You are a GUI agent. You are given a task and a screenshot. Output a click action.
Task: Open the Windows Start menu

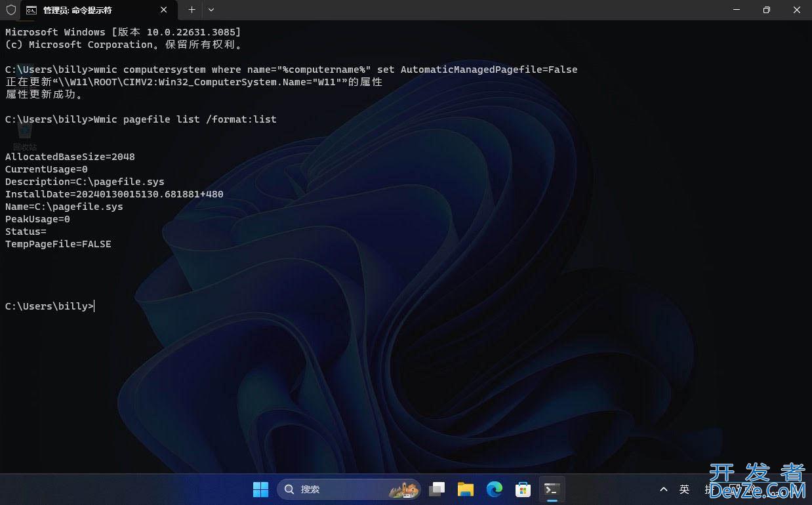coord(260,489)
